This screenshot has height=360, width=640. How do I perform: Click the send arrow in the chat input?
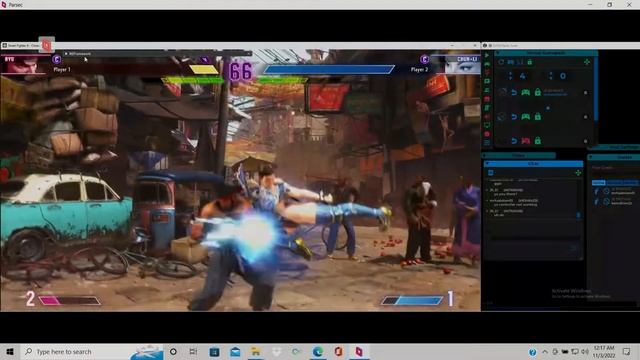pos(573,247)
